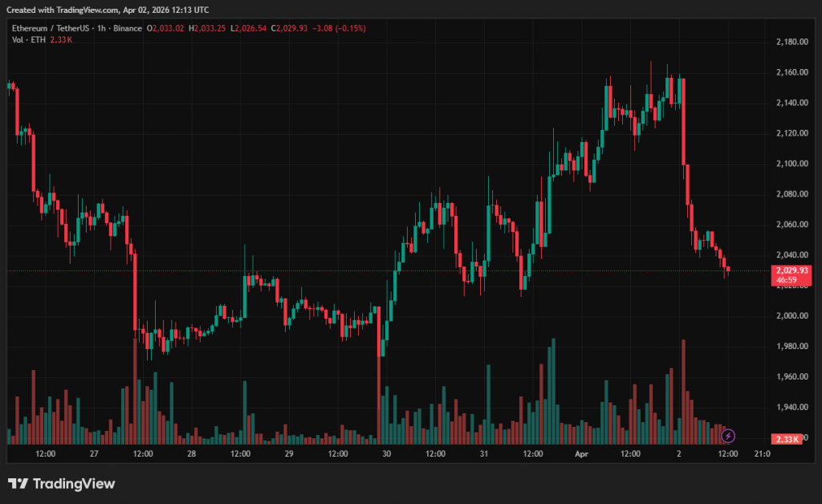Screen dimensions: 822x504
Task: Click the 2,180.00 price axis label
Action: pos(791,42)
